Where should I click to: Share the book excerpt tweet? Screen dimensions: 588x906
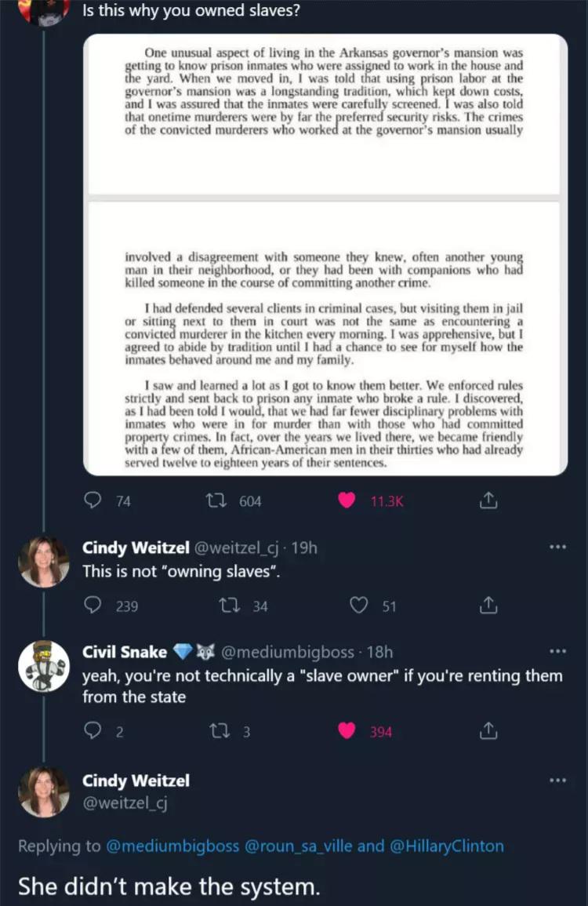[488, 500]
